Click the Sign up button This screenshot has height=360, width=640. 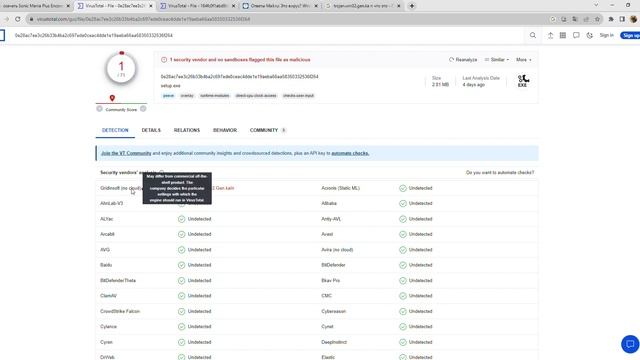point(630,36)
